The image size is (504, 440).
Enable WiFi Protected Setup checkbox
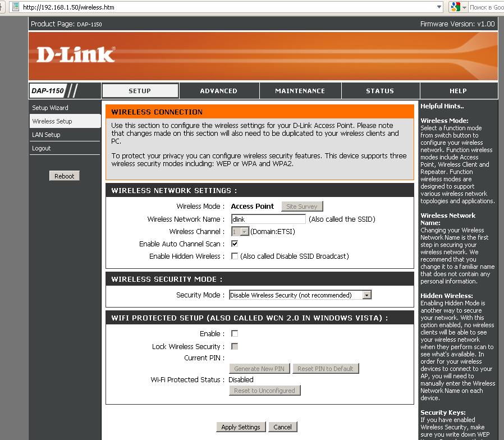point(235,333)
